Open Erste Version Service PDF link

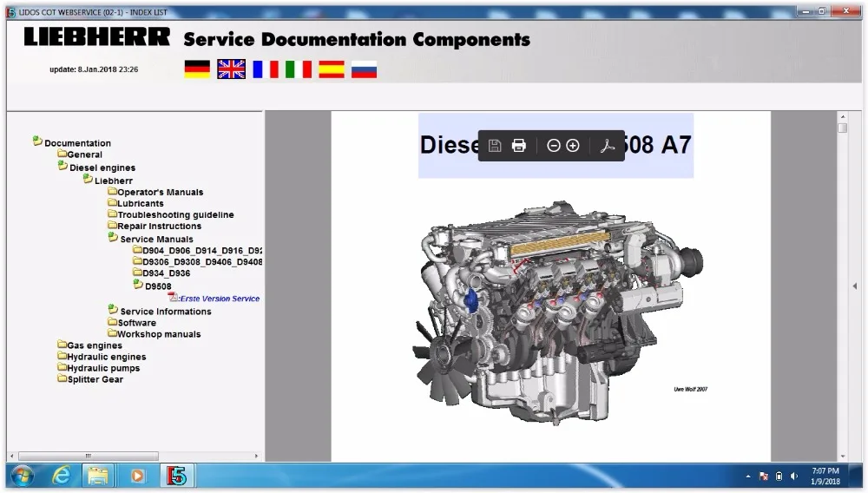[x=220, y=299]
